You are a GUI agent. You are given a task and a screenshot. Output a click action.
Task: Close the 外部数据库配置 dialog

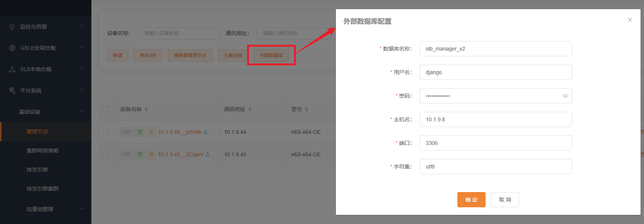(630, 20)
